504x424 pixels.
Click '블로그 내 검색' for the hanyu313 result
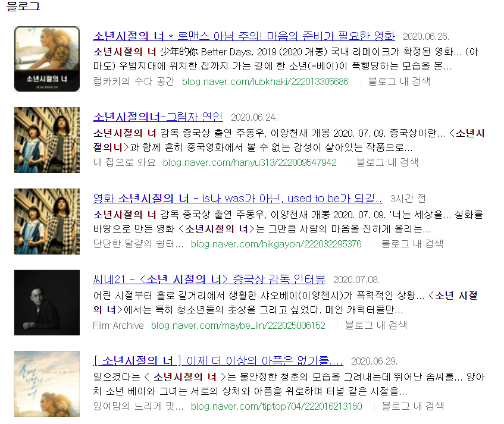click(387, 162)
